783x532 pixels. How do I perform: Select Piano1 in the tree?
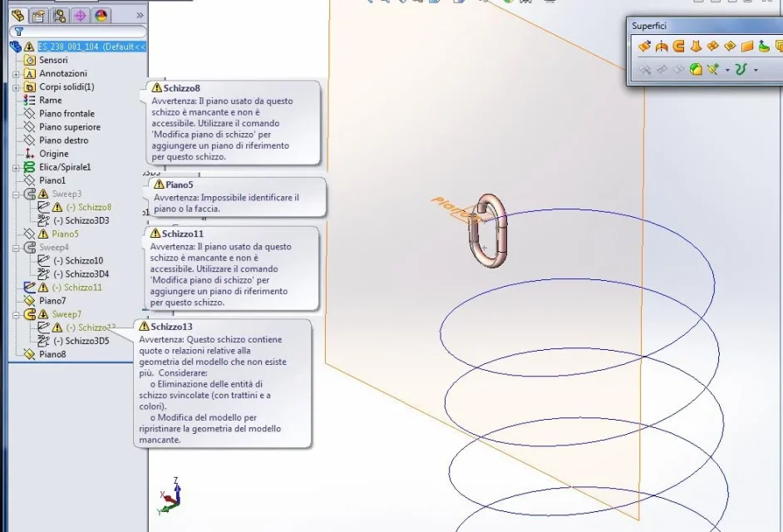tap(52, 180)
